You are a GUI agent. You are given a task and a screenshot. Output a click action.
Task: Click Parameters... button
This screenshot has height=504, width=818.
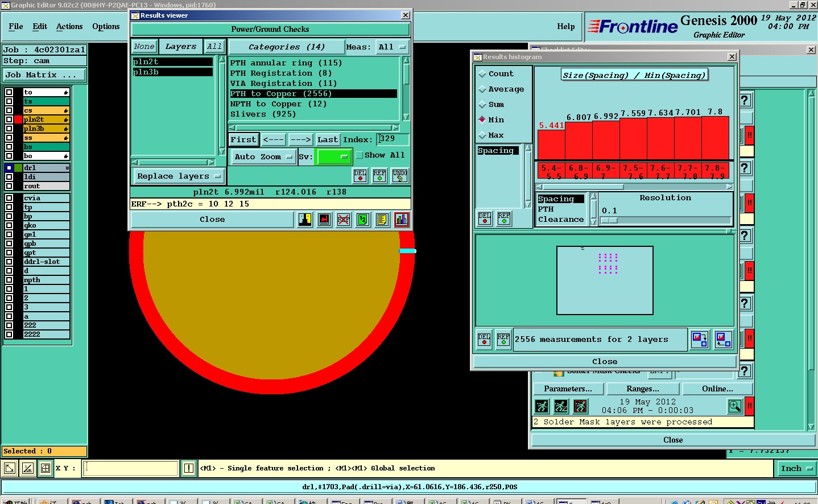pyautogui.click(x=568, y=389)
